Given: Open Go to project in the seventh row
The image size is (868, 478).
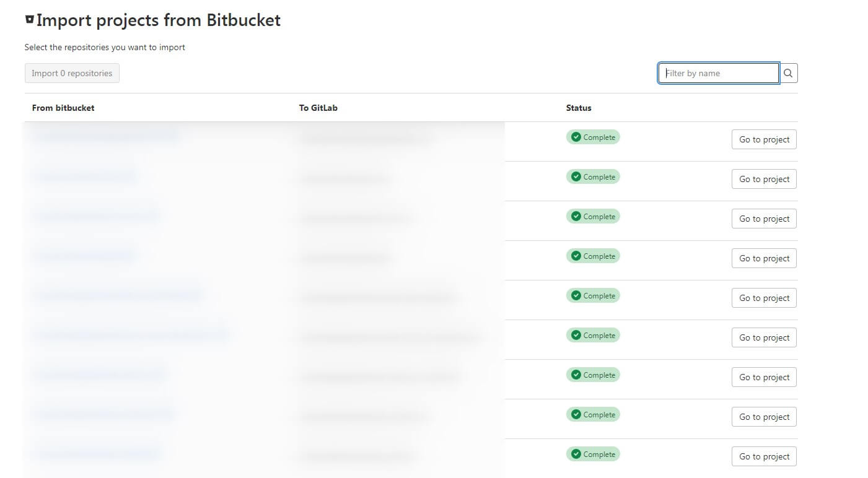Looking at the screenshot, I should (764, 377).
